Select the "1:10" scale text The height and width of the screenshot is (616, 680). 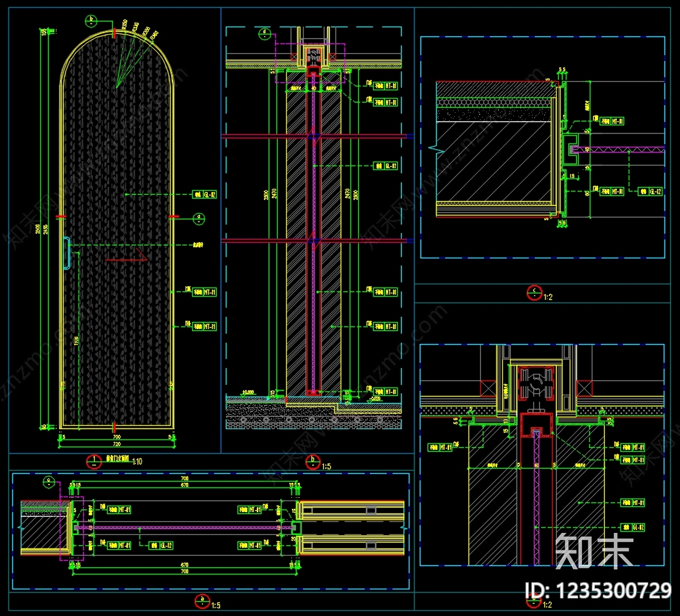[138, 462]
